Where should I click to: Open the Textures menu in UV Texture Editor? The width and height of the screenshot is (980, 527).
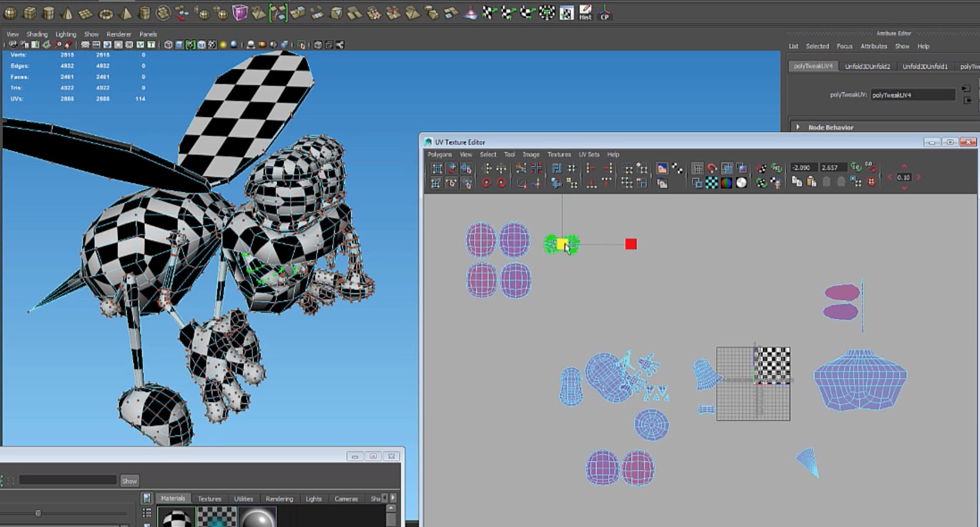tap(559, 154)
